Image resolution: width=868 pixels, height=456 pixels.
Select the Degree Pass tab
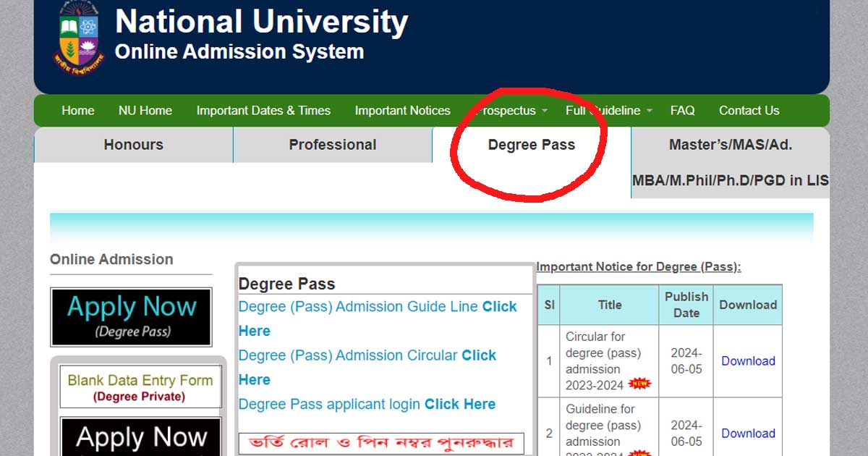coord(532,145)
